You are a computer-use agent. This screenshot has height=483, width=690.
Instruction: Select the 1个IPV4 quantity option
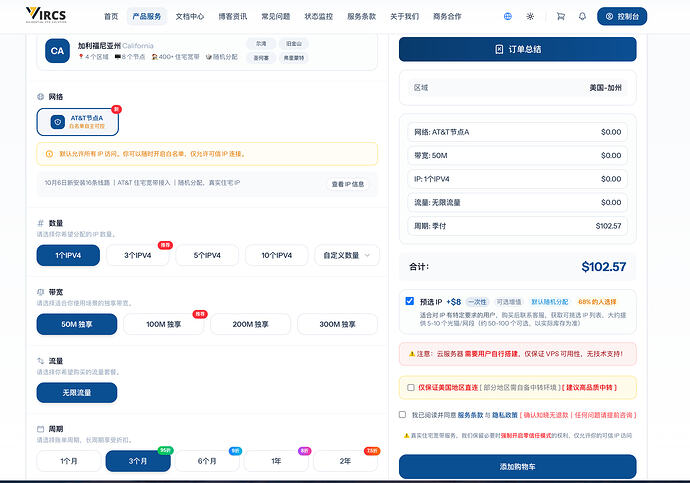tap(68, 256)
